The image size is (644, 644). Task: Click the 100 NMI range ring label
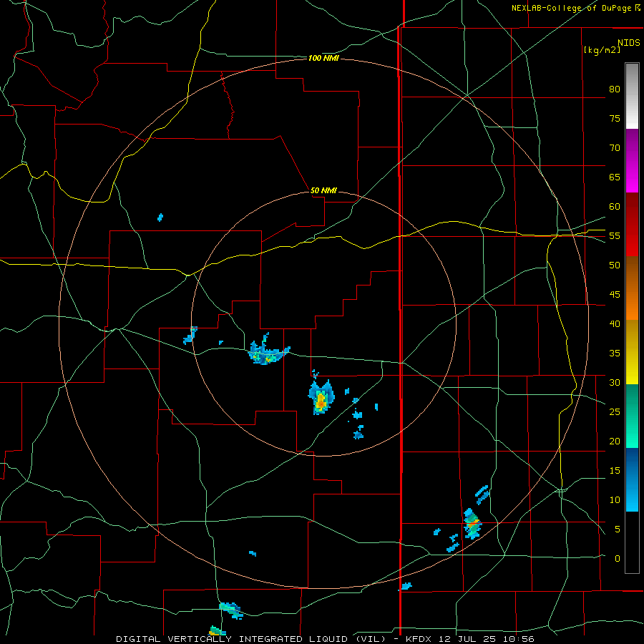click(323, 59)
